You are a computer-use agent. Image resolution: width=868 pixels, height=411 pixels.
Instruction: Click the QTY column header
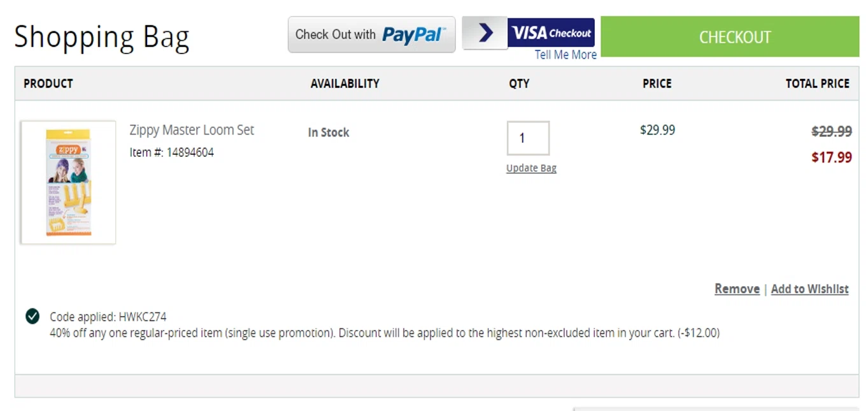pyautogui.click(x=519, y=83)
